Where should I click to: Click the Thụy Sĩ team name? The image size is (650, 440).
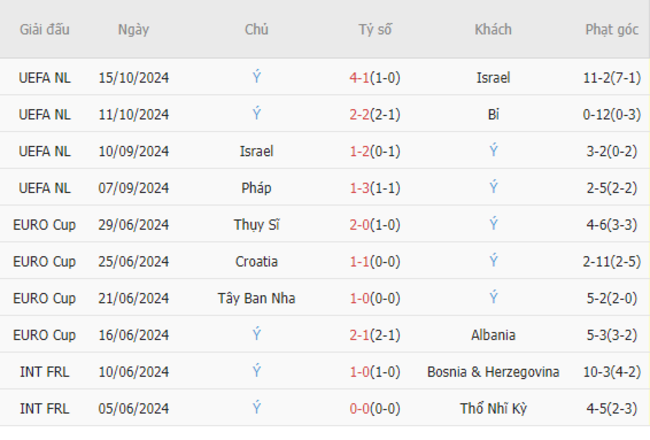[256, 225]
